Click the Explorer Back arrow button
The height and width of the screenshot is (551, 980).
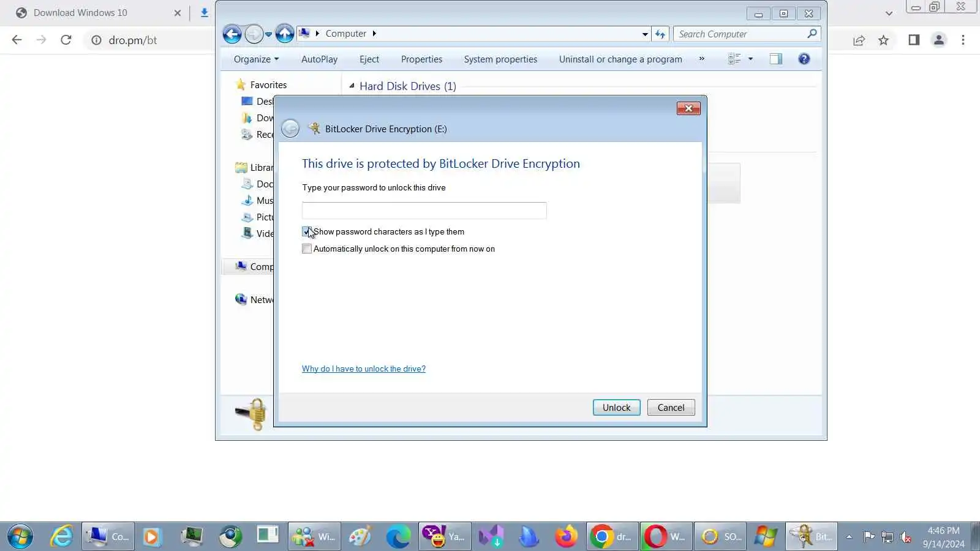coord(232,34)
